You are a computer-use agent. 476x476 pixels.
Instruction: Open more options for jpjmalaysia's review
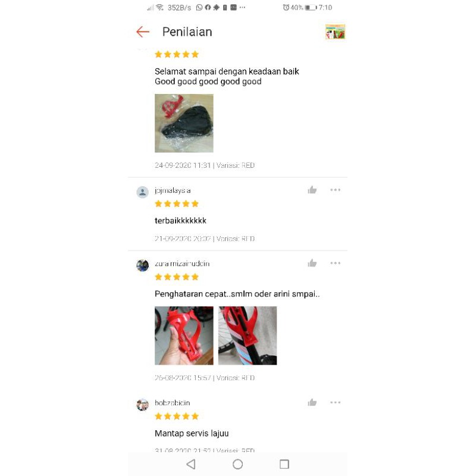[x=335, y=190]
